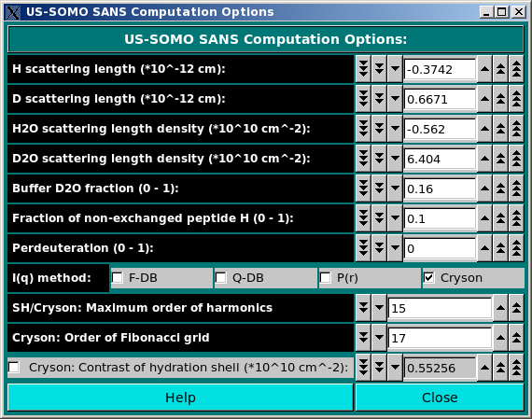532x419 pixels.
Task: Edit Fibonacci grid order field 17
Action: coord(440,338)
